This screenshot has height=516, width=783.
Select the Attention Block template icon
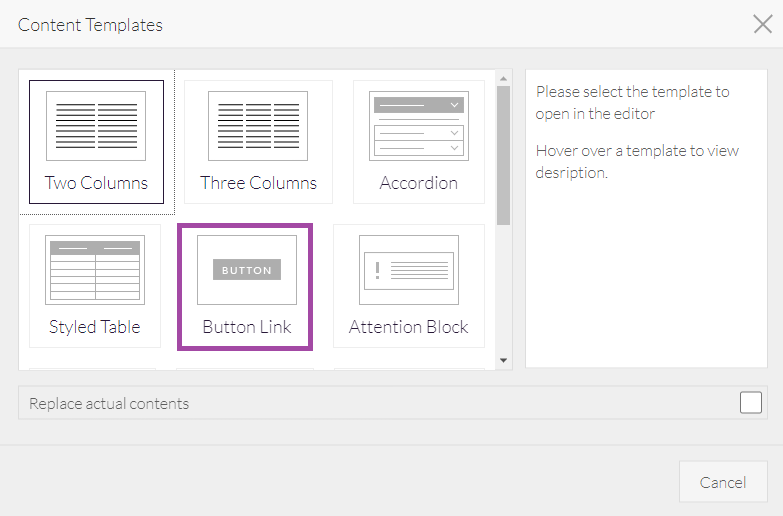[x=408, y=270]
